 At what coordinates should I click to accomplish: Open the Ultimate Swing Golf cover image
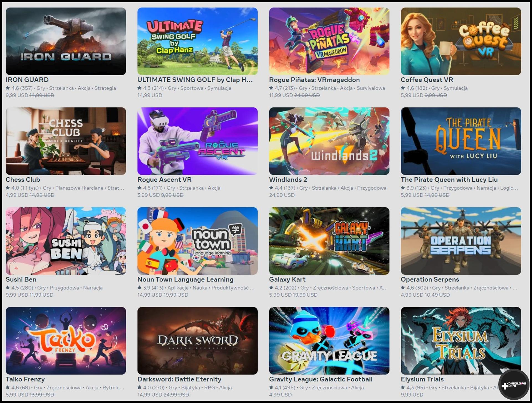197,41
